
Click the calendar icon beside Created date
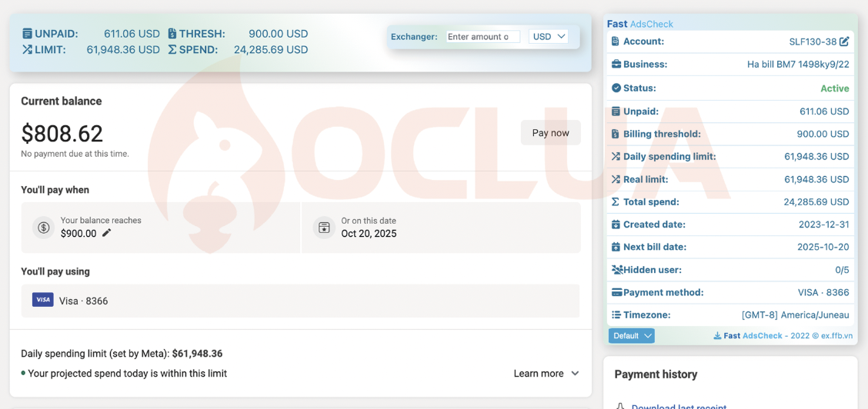tap(616, 224)
